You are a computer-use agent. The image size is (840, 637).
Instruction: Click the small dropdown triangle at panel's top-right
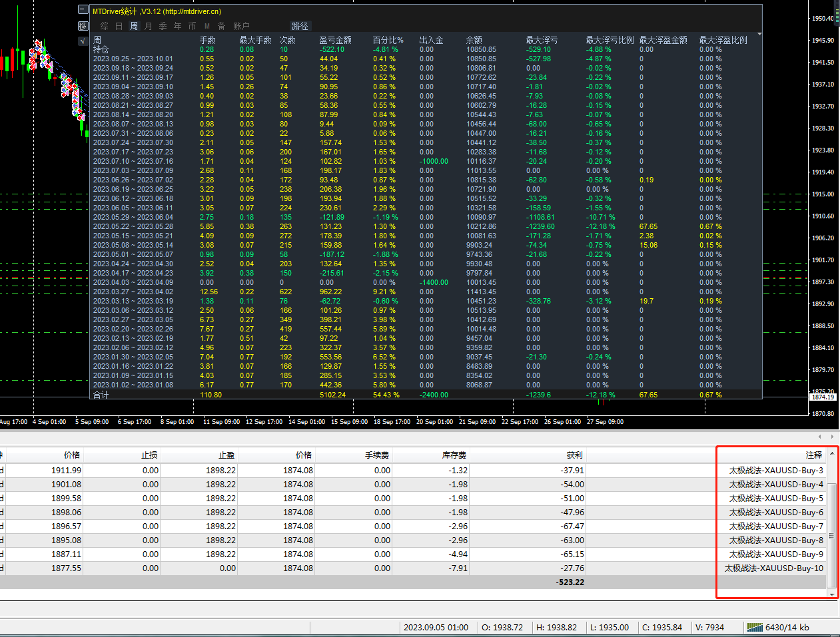(x=759, y=34)
